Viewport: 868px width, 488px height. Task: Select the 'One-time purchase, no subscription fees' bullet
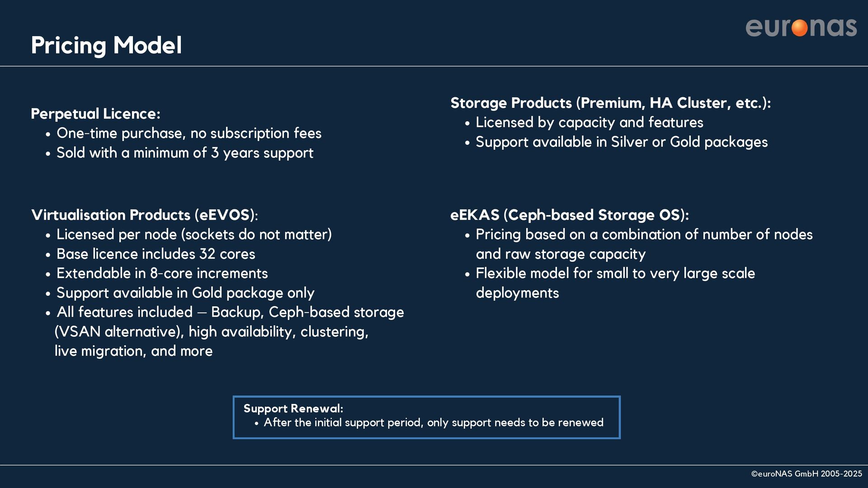[189, 133]
